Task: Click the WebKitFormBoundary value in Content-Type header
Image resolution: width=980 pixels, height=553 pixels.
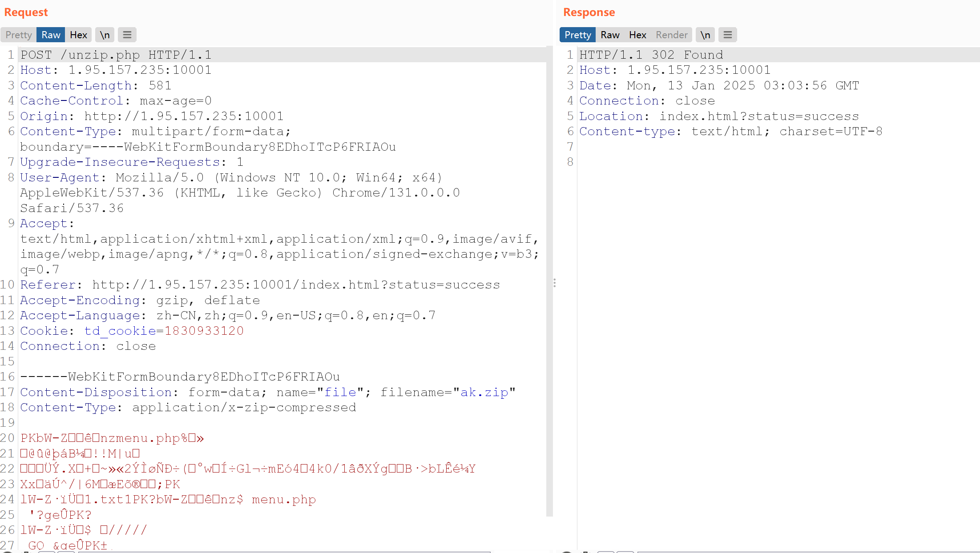Action: tap(260, 147)
